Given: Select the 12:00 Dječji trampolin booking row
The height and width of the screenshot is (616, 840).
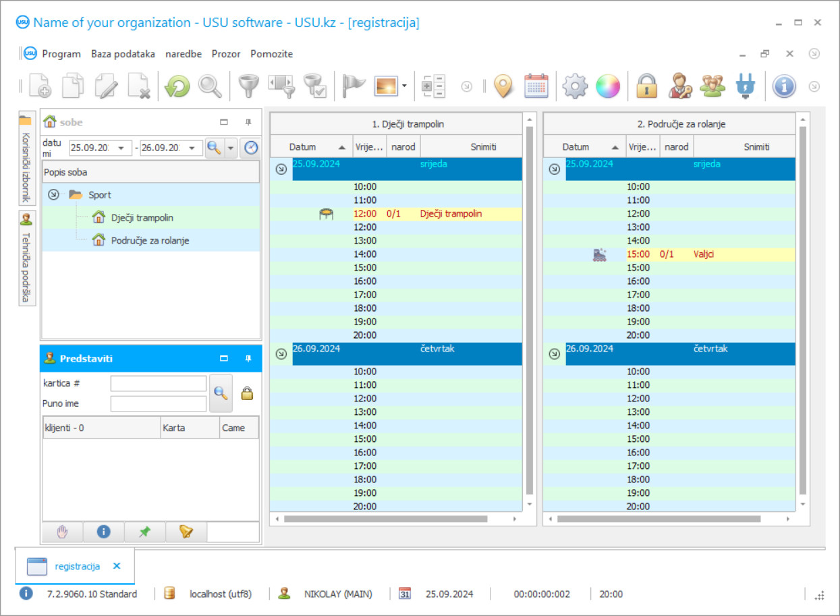Looking at the screenshot, I should pyautogui.click(x=396, y=214).
